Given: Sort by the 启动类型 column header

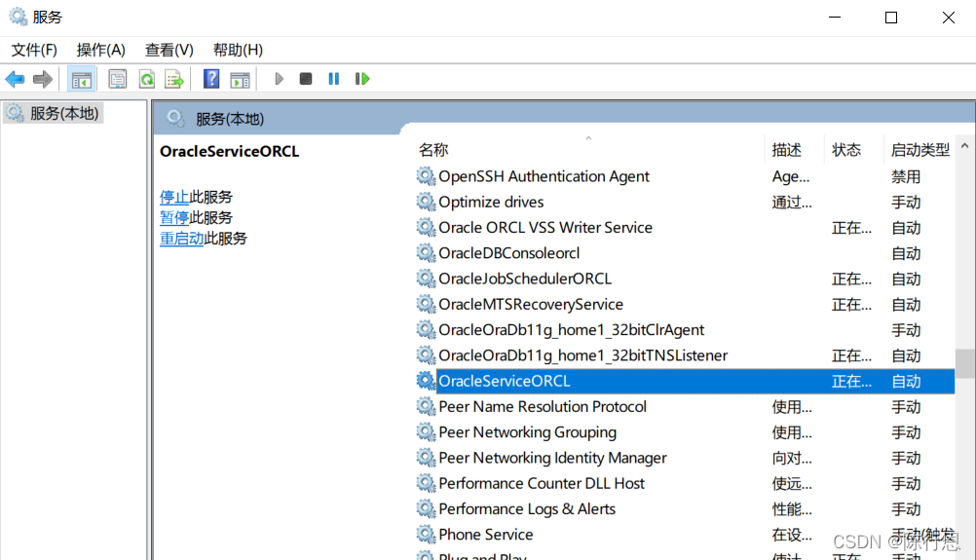Looking at the screenshot, I should [x=920, y=150].
